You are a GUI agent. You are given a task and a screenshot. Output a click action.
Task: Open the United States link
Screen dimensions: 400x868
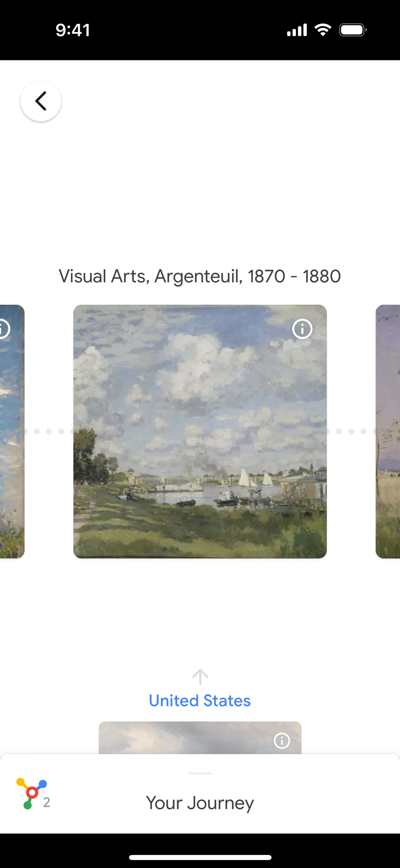coord(200,701)
